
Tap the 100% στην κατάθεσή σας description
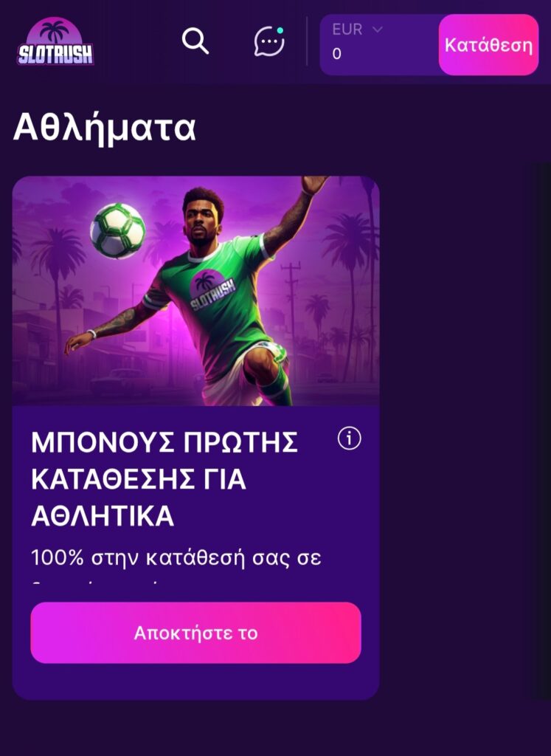(x=176, y=558)
